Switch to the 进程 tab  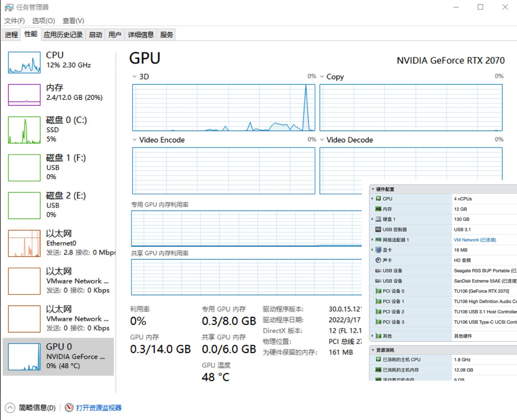coord(11,35)
